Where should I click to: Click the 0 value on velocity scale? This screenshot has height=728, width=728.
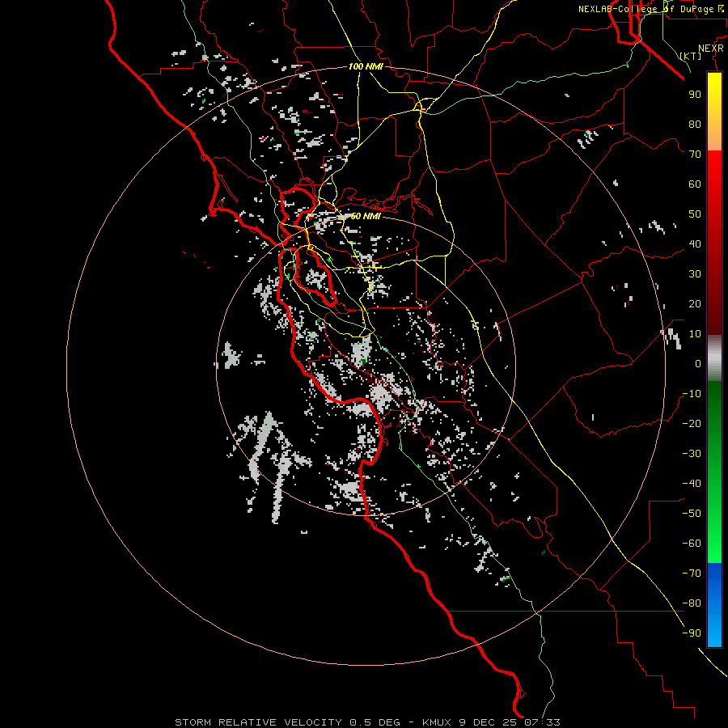coord(698,364)
